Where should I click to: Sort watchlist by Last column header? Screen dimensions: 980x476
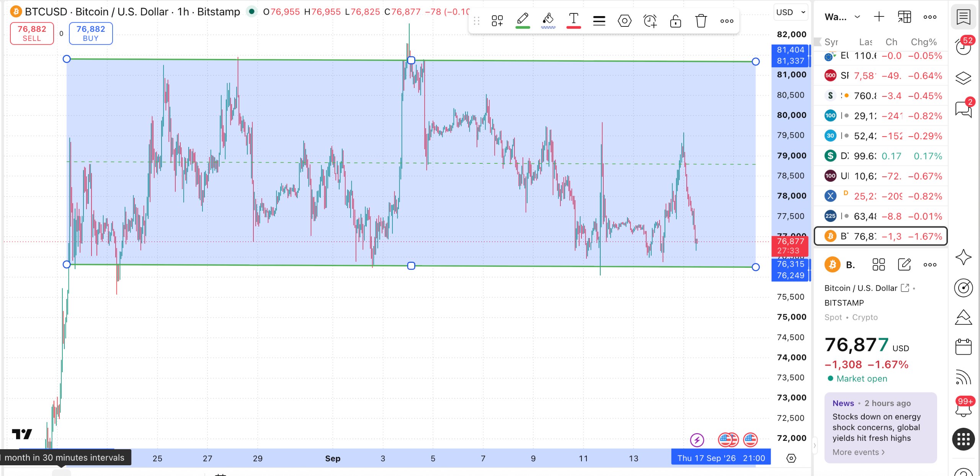pos(866,42)
